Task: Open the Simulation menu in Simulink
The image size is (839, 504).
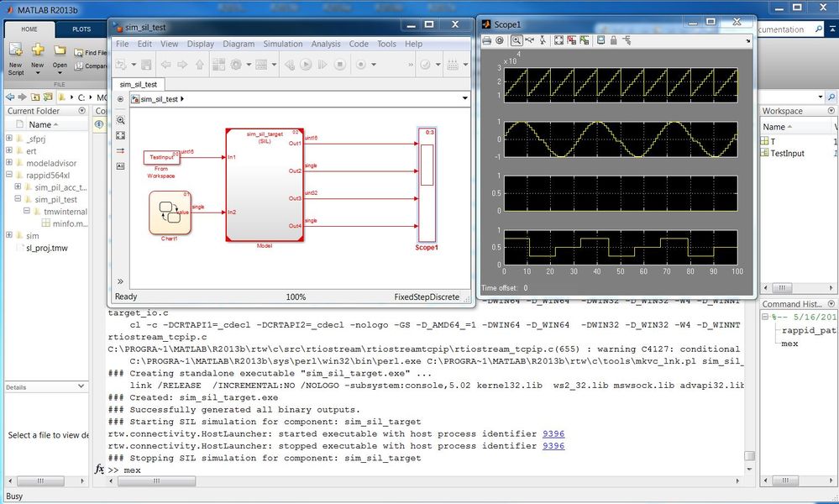Action: 282,44
